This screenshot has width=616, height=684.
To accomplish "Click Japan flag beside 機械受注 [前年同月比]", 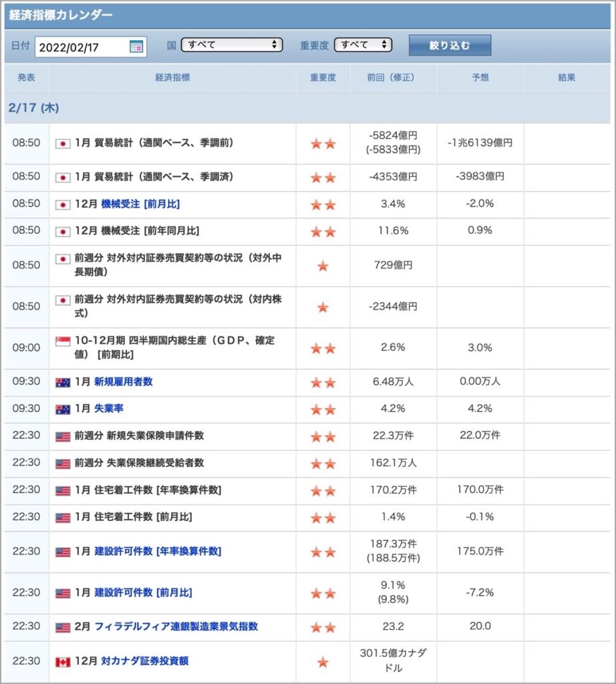I will (x=63, y=232).
